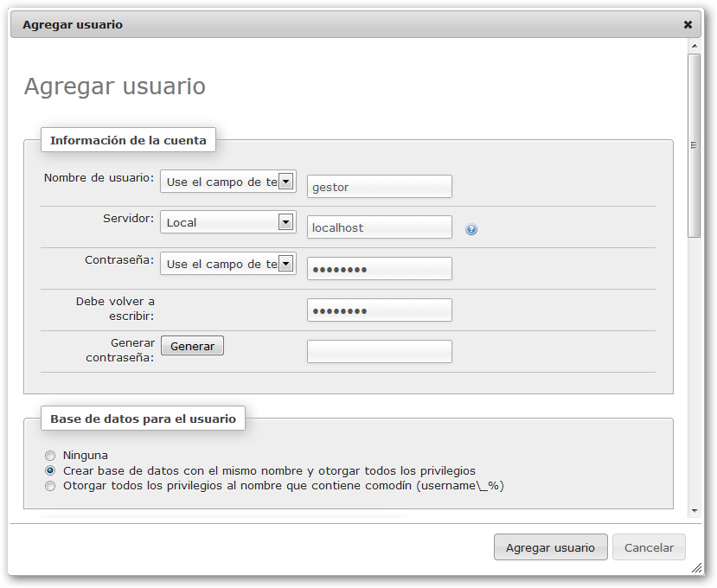
Task: Click the username field containing gestor
Action: 379,186
